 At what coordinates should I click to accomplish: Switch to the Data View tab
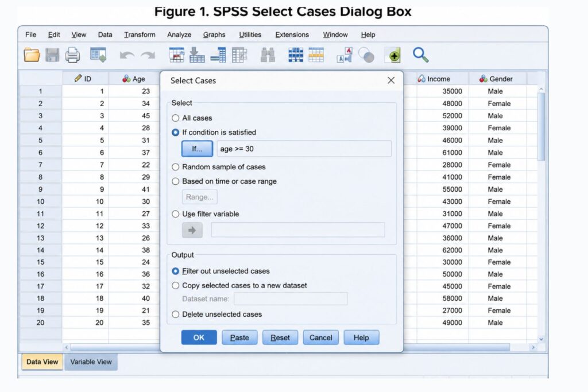coord(42,362)
